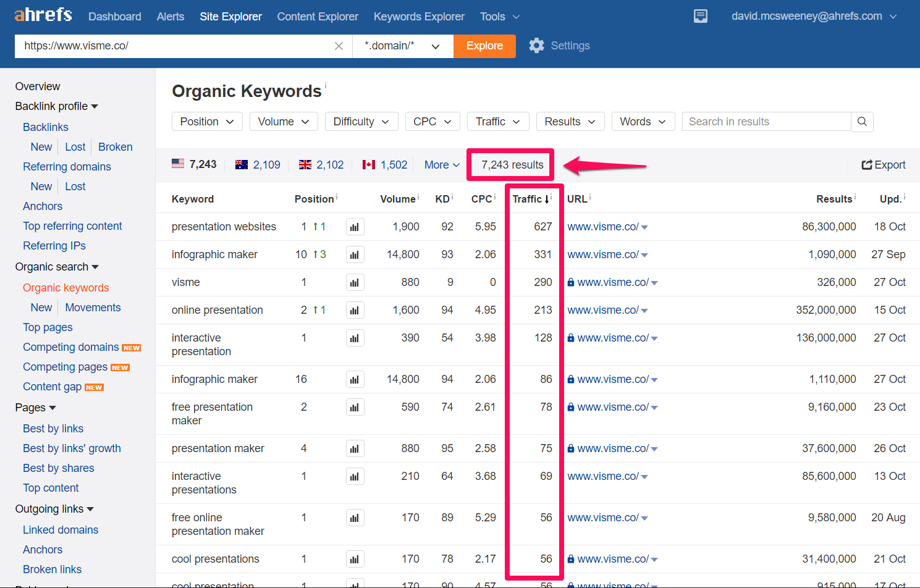Open Tools menu in top navigation
Screen dimensions: 920x588
[500, 17]
